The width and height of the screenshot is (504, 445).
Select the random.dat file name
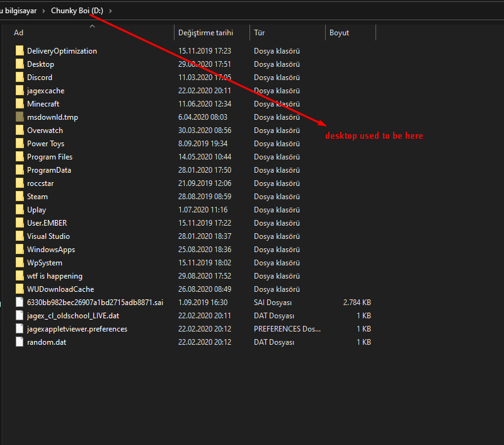point(47,342)
